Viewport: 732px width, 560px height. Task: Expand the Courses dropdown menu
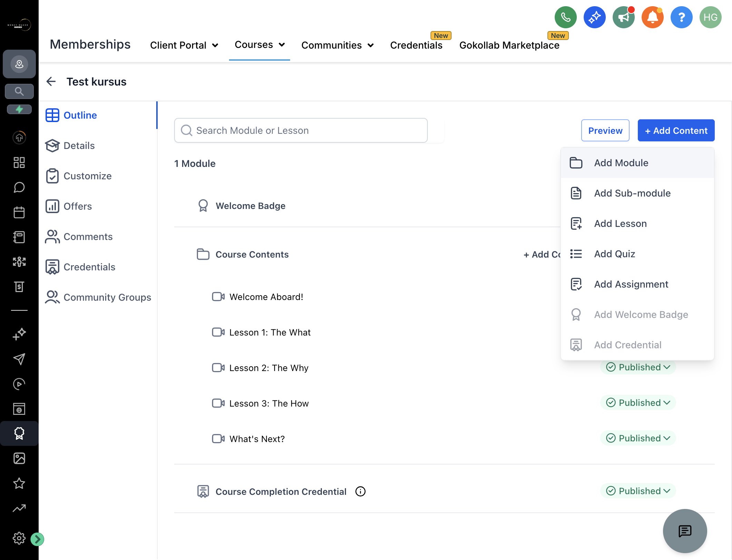(x=260, y=44)
